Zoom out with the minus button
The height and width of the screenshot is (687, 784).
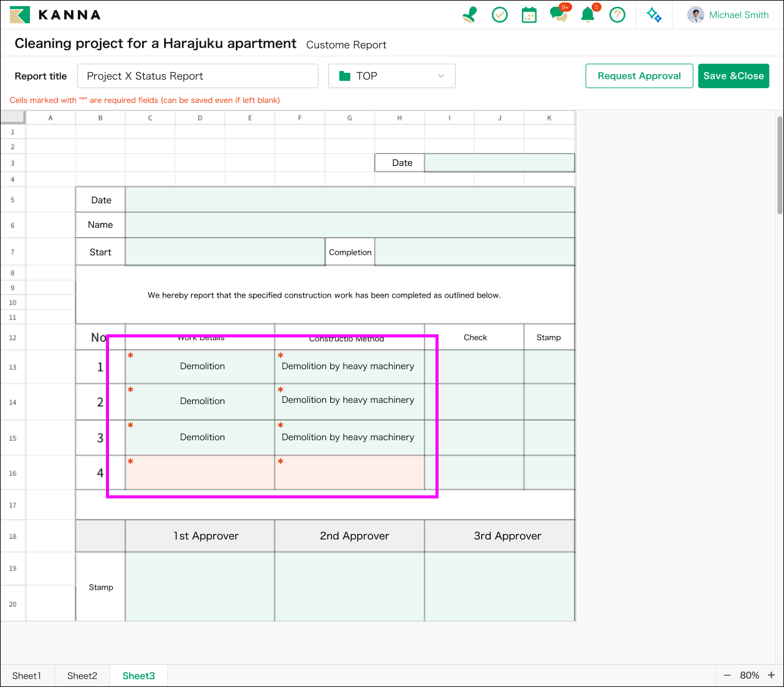coord(727,675)
